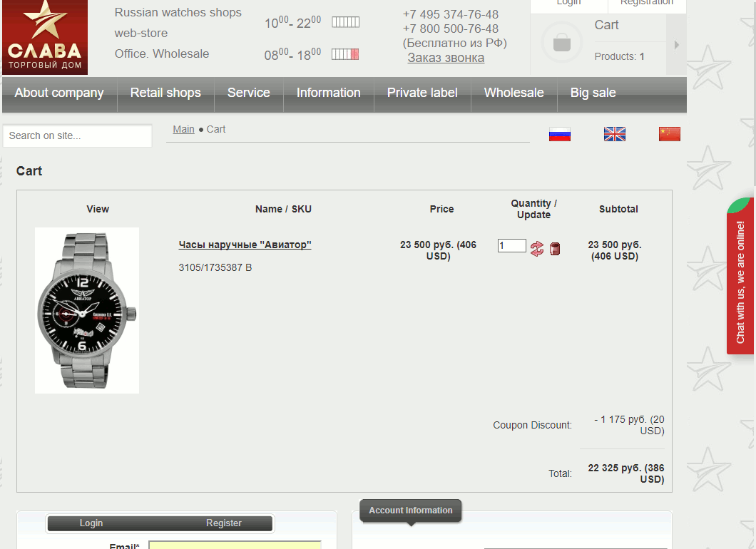Image resolution: width=756 pixels, height=549 pixels.
Task: Open the Часы наручные "Авиатор" product link
Action: [x=245, y=245]
